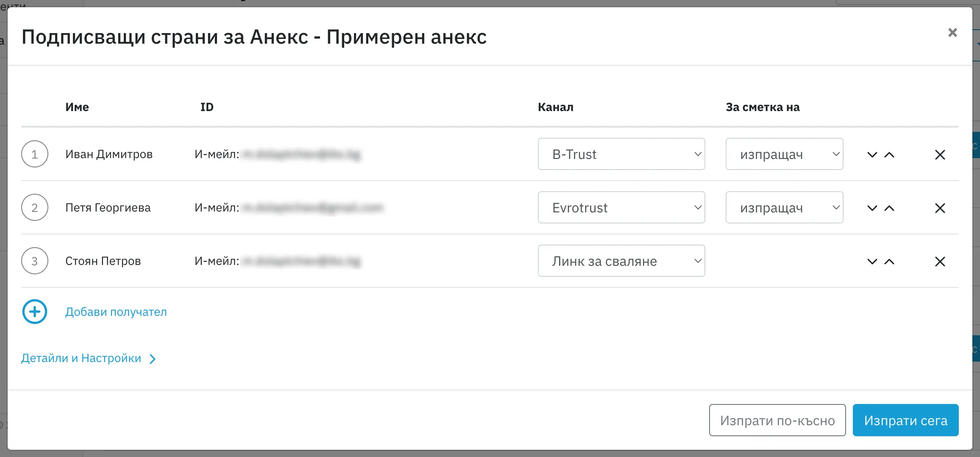Remove Петя Георгиева from signers
This screenshot has width=980, height=457.
pos(940,208)
